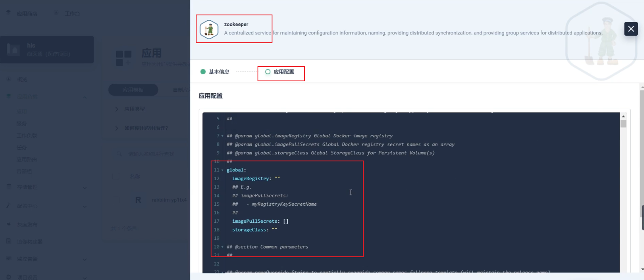The image size is (644, 280).
Task: Click the 配置中心 sidebar icon
Action: pos(9,206)
